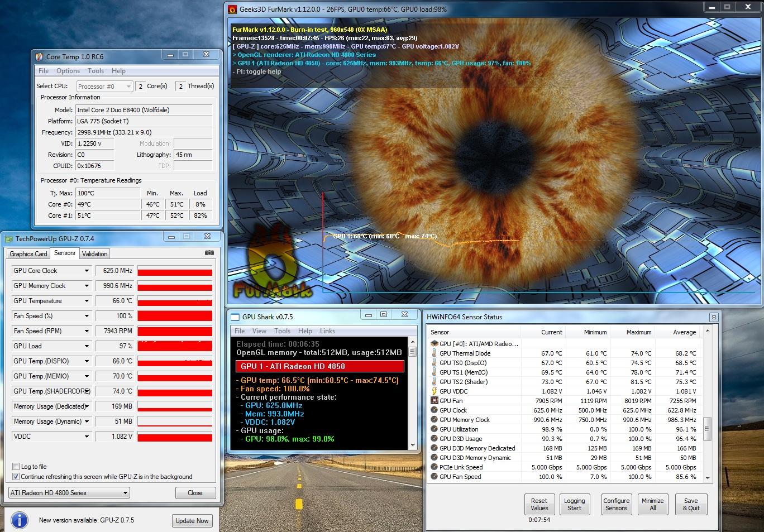Click the Logging Start button in HWiNFO64
Viewport: 764px width, 532px height.
575,504
